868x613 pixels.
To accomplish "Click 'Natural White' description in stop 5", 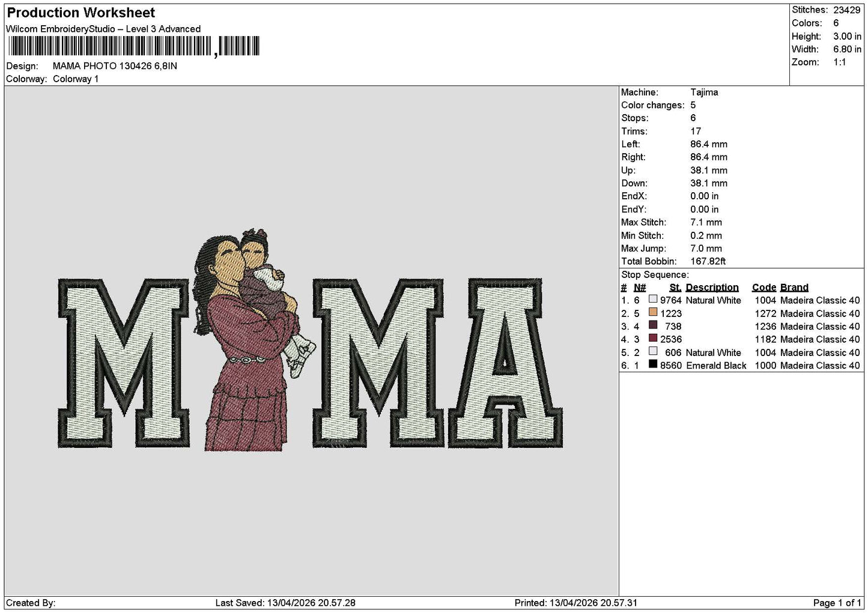I will (x=713, y=353).
